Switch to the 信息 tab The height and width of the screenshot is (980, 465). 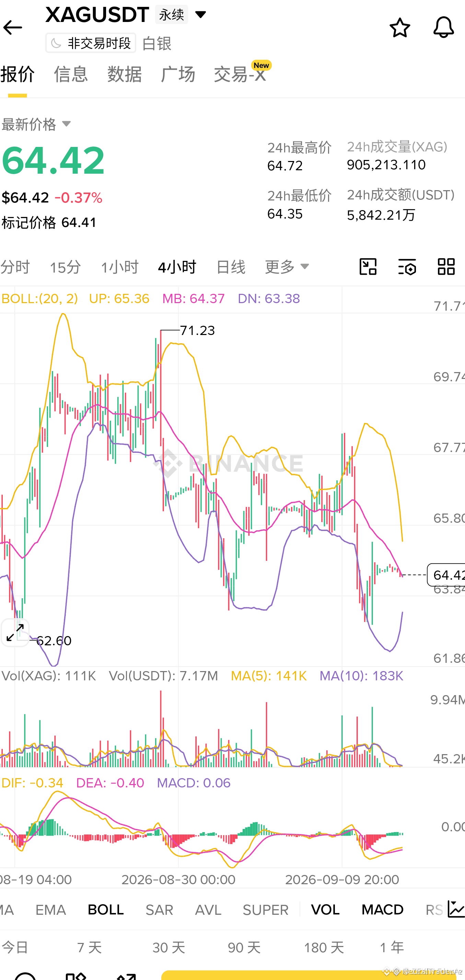point(71,74)
